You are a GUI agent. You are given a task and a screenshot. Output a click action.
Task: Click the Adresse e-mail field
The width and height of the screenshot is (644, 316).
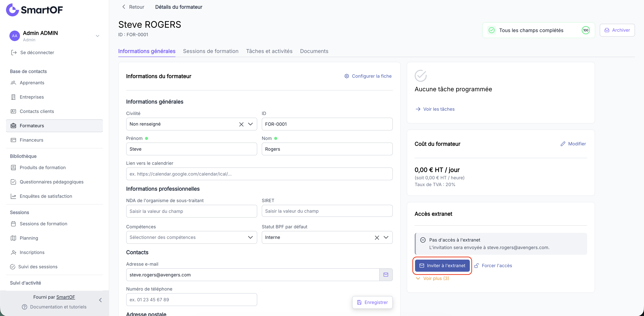click(x=253, y=275)
